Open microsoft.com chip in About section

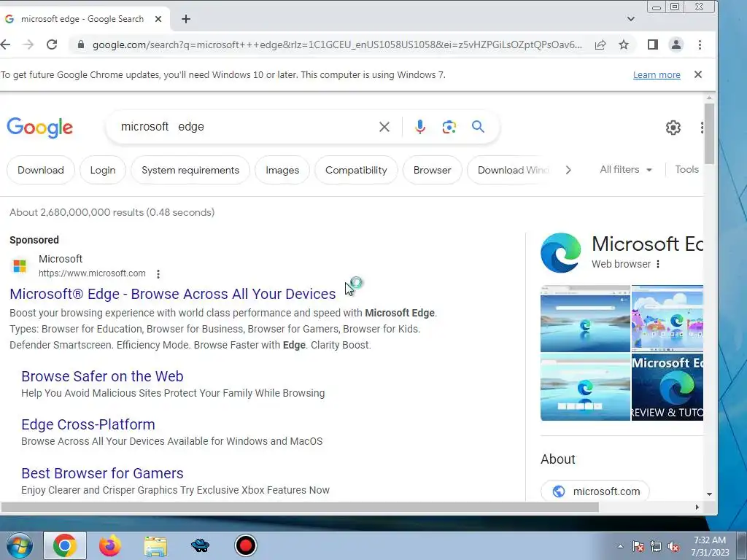pos(595,491)
